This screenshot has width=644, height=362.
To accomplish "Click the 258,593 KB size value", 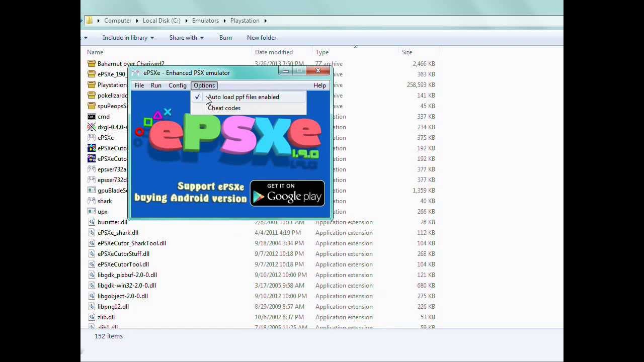I will point(421,85).
